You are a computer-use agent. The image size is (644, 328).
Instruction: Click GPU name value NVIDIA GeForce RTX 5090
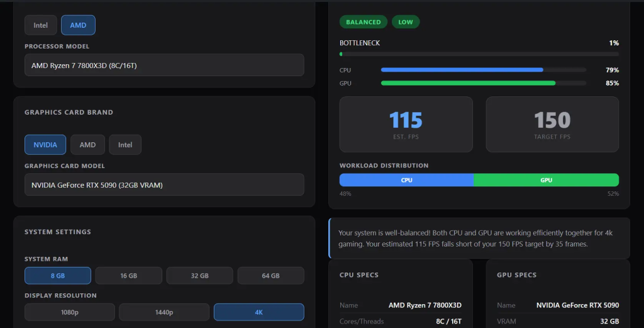pyautogui.click(x=577, y=305)
